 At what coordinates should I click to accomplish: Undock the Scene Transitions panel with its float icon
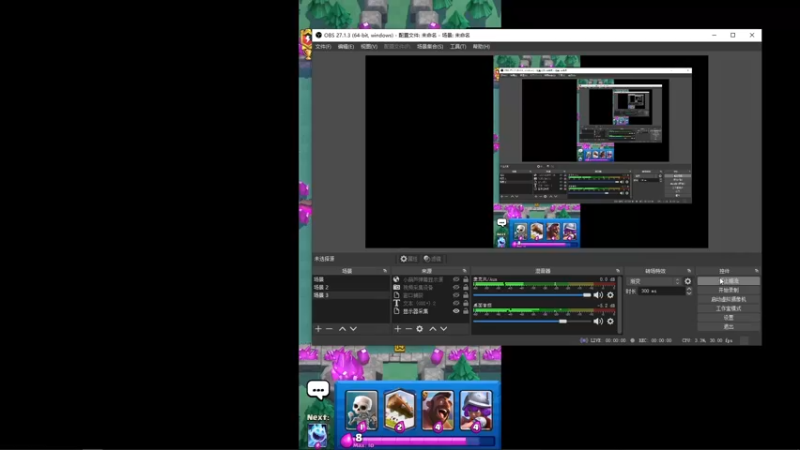click(689, 271)
